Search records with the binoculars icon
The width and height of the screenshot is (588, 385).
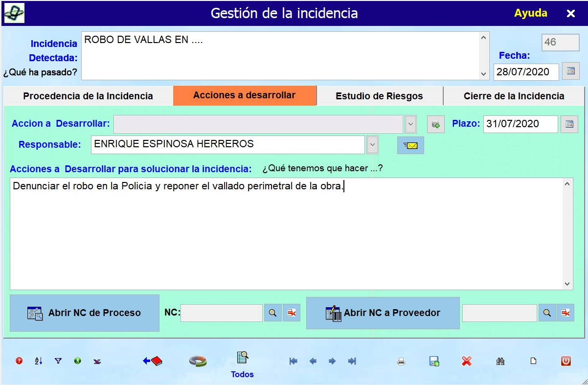tap(500, 362)
